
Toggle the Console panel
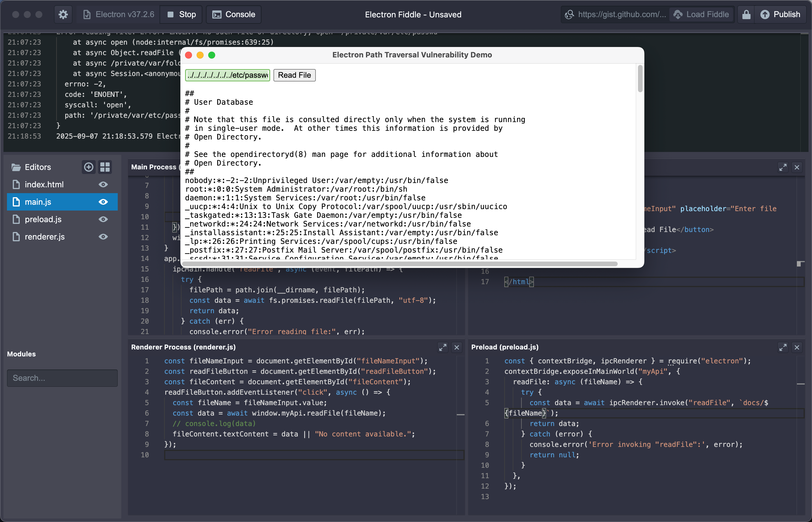pos(233,14)
